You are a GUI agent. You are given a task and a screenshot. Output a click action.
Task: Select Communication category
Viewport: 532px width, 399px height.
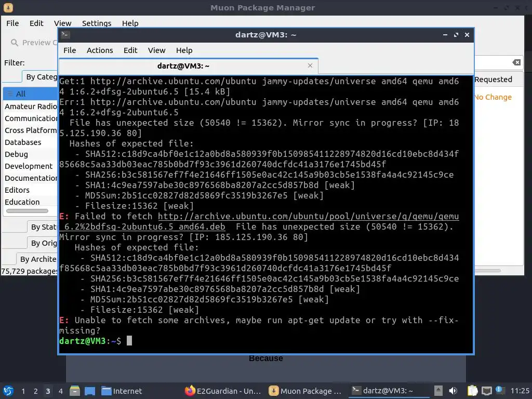tap(31, 118)
